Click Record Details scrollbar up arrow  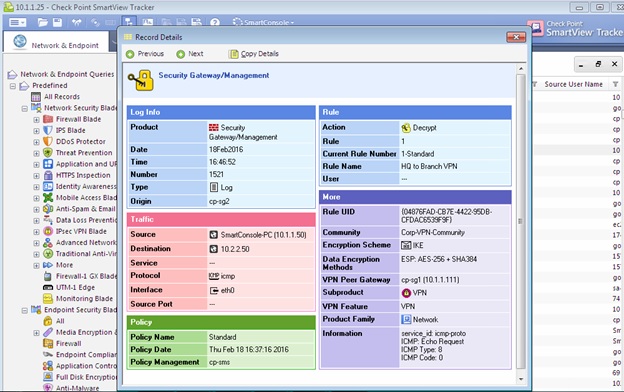[x=521, y=69]
